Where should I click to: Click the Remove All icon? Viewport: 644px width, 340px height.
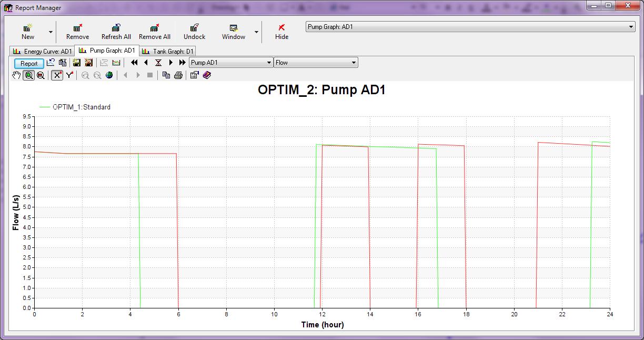155,27
